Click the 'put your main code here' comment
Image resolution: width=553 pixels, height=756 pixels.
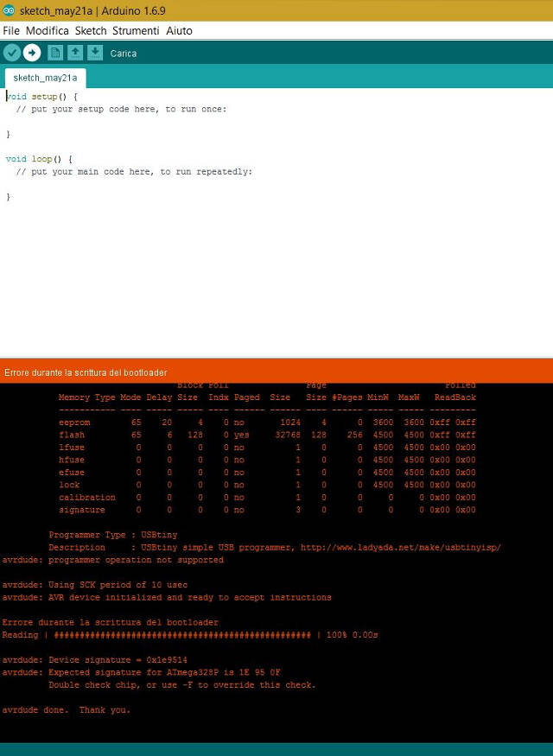click(x=135, y=172)
